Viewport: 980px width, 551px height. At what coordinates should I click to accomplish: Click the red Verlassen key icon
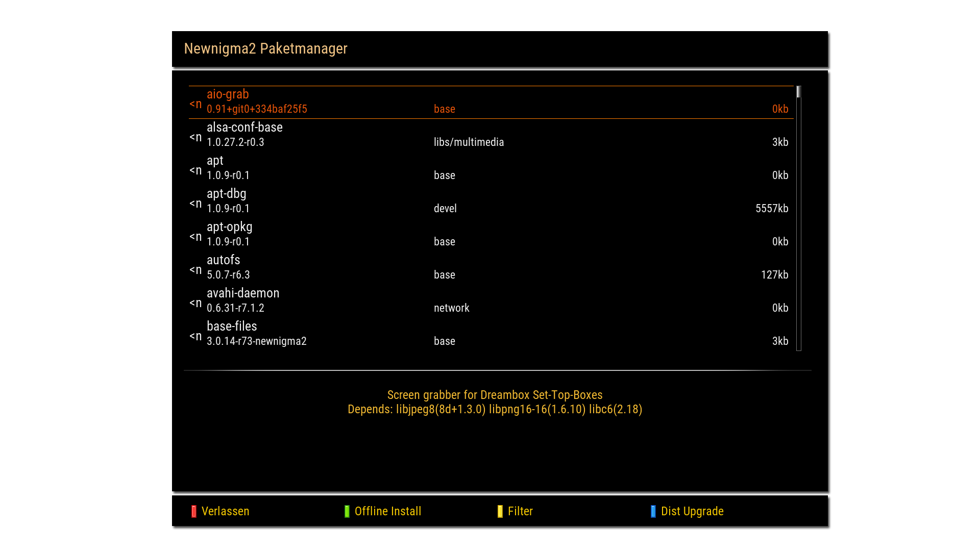194,511
